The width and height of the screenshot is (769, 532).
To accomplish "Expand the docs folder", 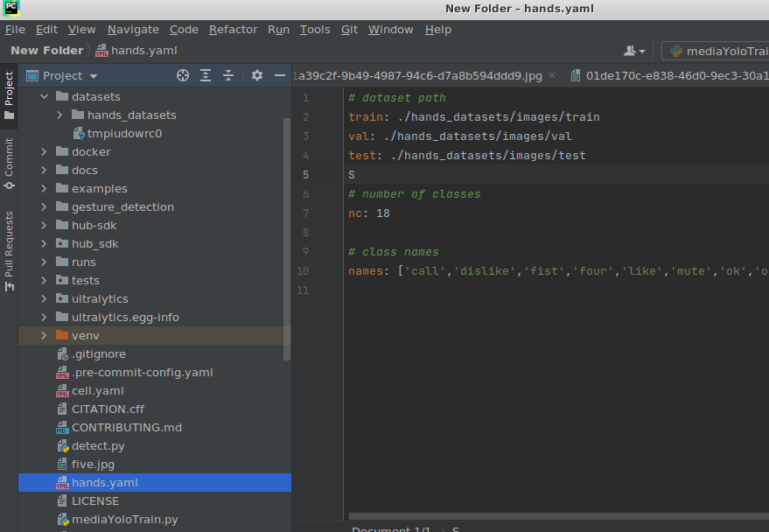I will (x=44, y=170).
